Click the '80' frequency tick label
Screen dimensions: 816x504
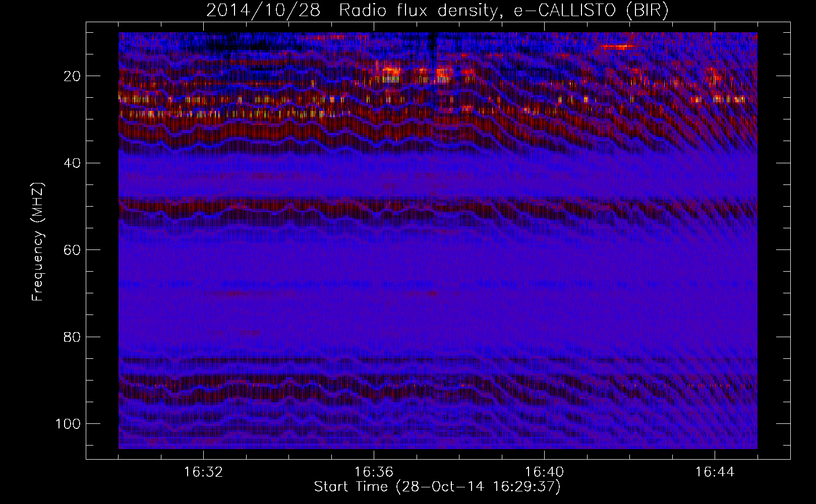point(73,337)
